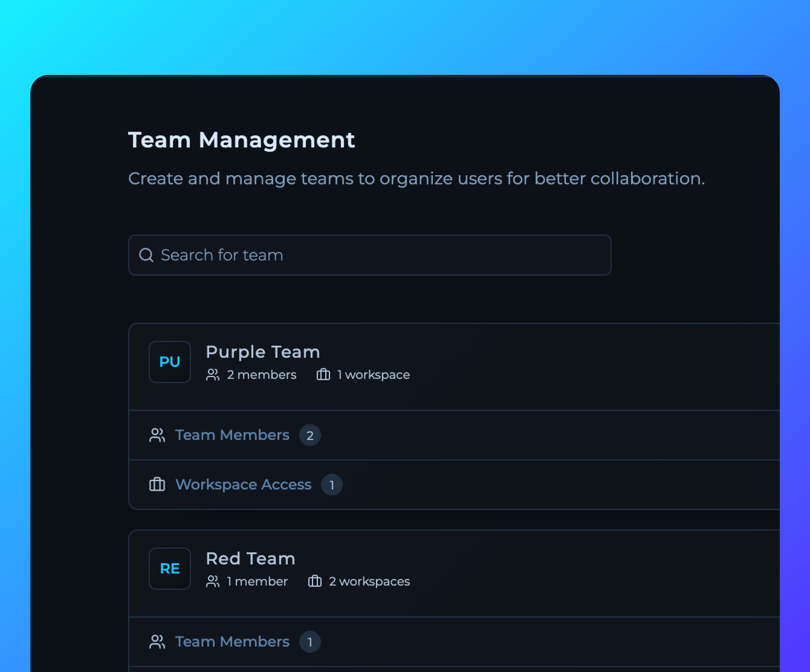Click Red Team's Team Members count badge
The width and height of the screenshot is (810, 672).
pos(310,642)
